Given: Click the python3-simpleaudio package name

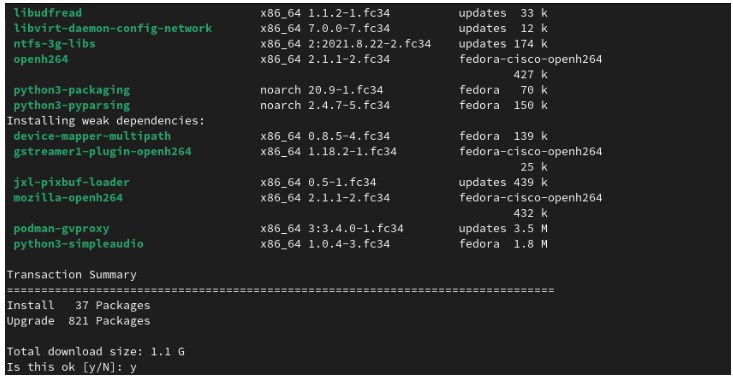Looking at the screenshot, I should (x=79, y=244).
